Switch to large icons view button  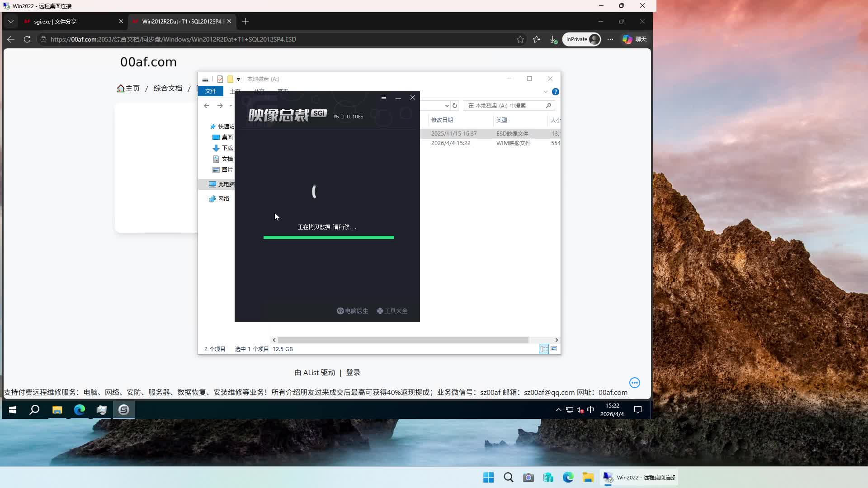(x=554, y=349)
